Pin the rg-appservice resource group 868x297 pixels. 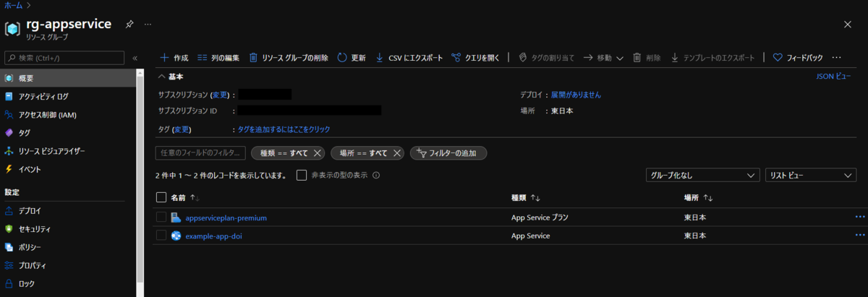(x=129, y=24)
